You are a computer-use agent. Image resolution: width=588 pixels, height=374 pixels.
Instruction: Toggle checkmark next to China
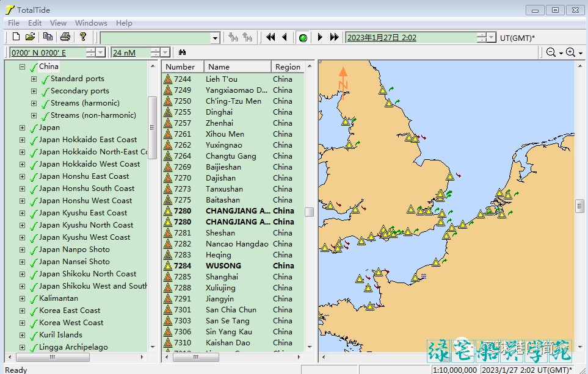tap(34, 67)
